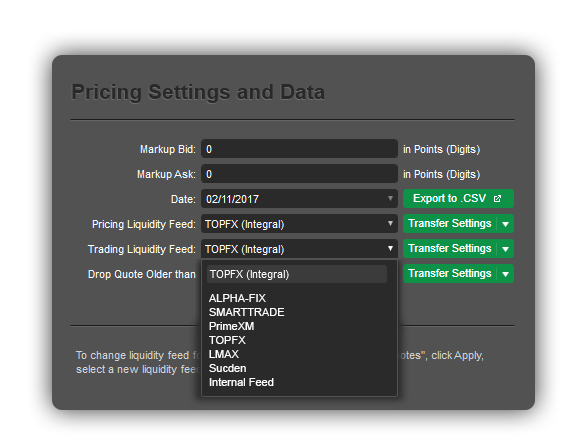Expand the Date dropdown showing 02/11/2017
The height and width of the screenshot is (441, 581).
(x=299, y=199)
